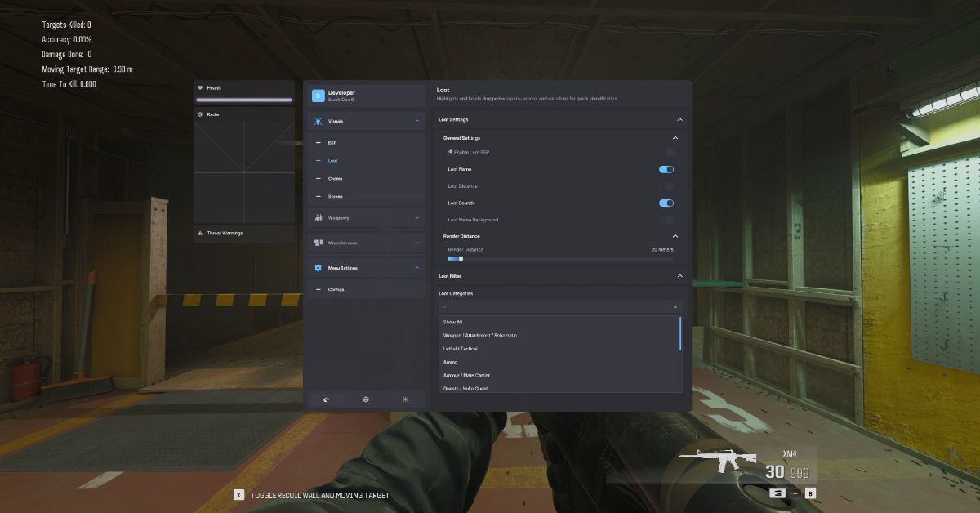Click the Menu Settings gear icon
980x513 pixels.
(318, 268)
